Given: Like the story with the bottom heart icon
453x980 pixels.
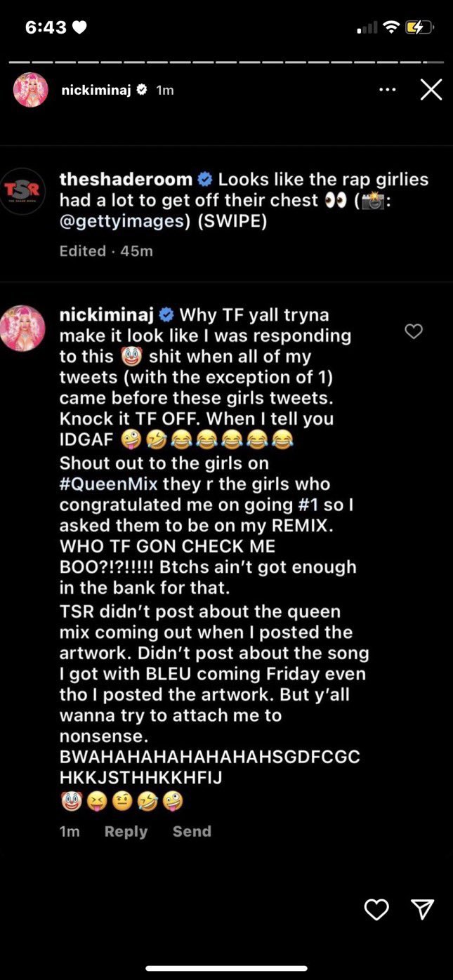Looking at the screenshot, I should pyautogui.click(x=376, y=910).
